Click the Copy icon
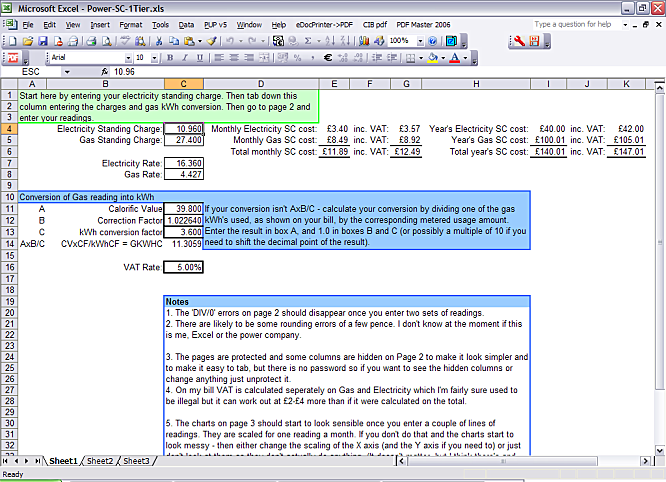666x482 pixels. coord(174,41)
